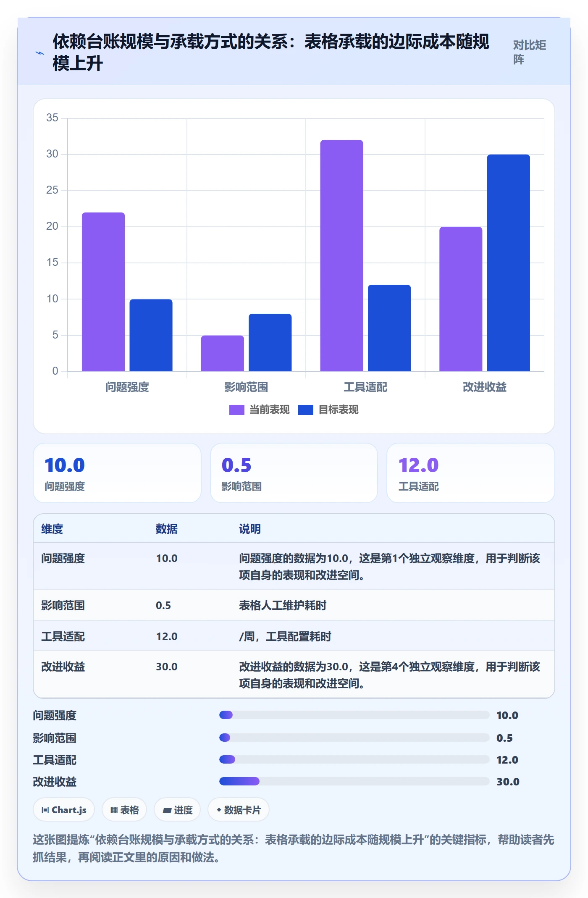Image resolution: width=588 pixels, height=898 pixels.
Task: Click the 数据 table column header
Action: (167, 529)
